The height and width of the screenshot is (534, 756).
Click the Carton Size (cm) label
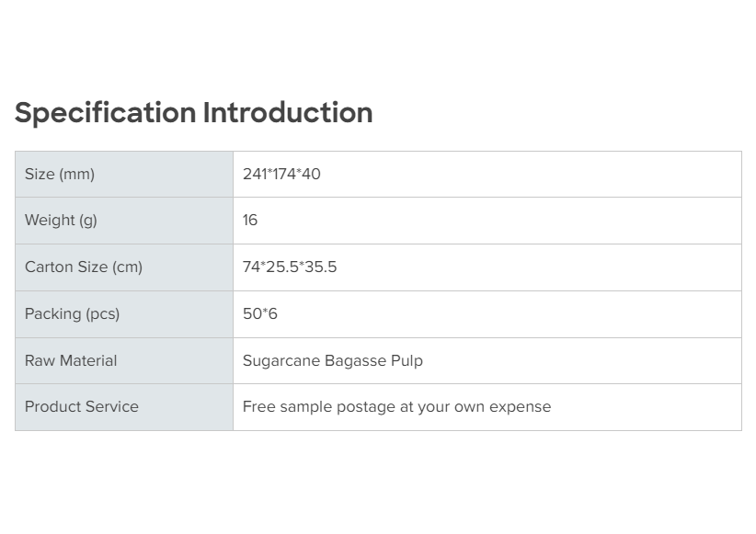click(84, 267)
